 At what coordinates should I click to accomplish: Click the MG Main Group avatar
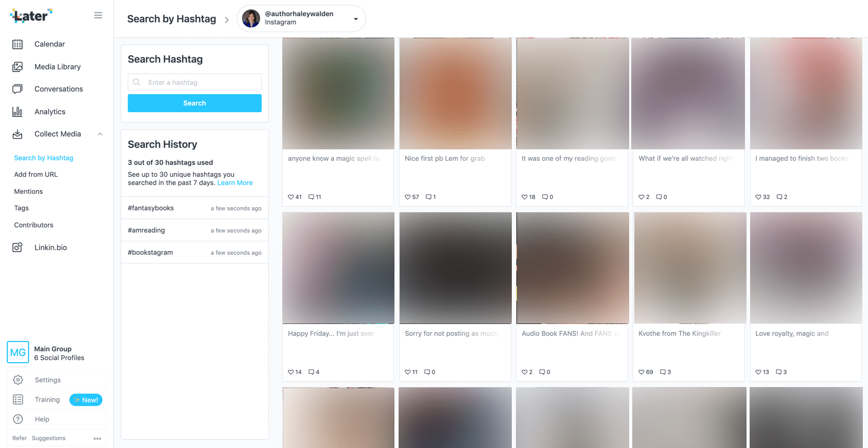click(x=18, y=352)
